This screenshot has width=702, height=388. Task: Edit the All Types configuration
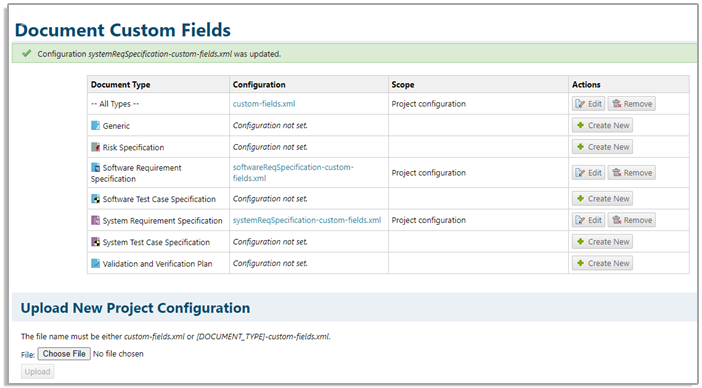point(588,104)
